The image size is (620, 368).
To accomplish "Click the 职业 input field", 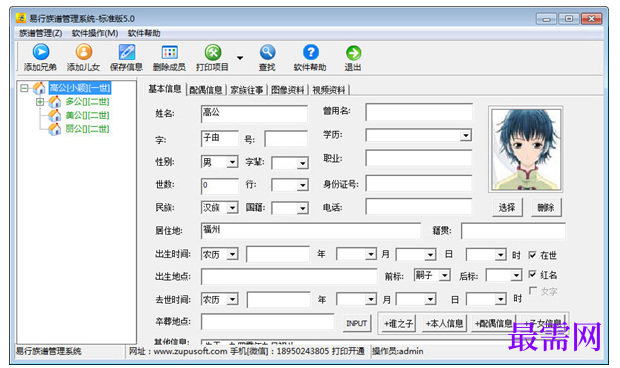I will 419,158.
